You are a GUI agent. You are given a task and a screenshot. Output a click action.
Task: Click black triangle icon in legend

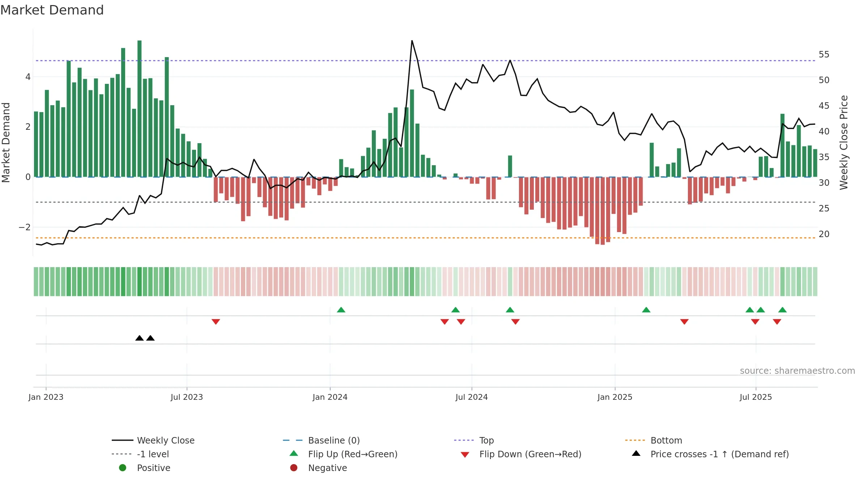point(636,453)
